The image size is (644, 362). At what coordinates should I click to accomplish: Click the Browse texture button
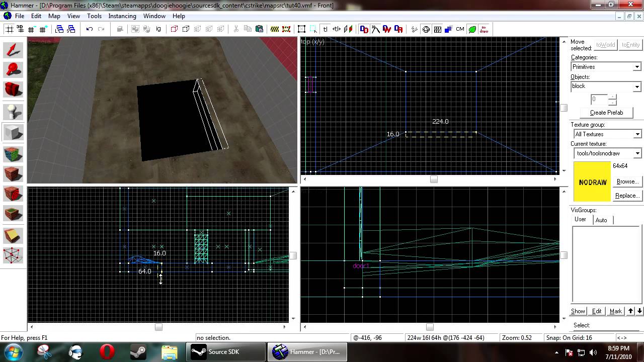point(627,182)
